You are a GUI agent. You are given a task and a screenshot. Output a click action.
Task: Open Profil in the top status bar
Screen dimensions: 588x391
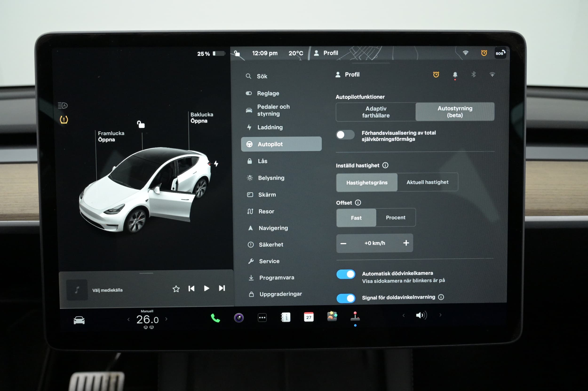coord(326,53)
